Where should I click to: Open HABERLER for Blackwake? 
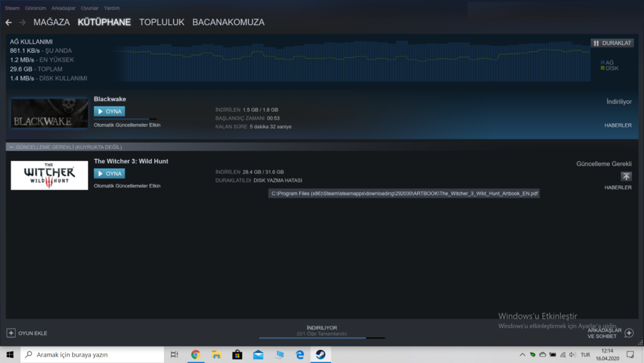[618, 125]
